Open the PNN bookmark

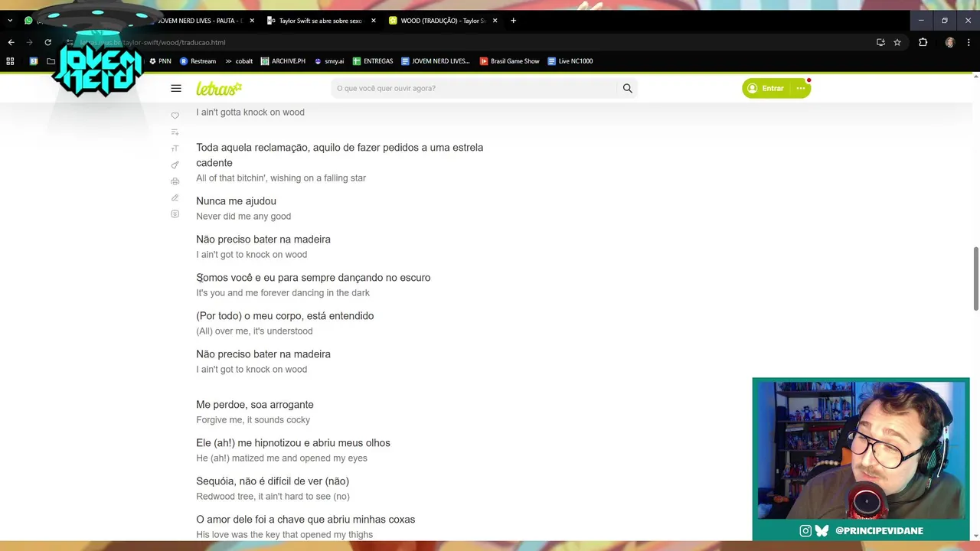(160, 61)
